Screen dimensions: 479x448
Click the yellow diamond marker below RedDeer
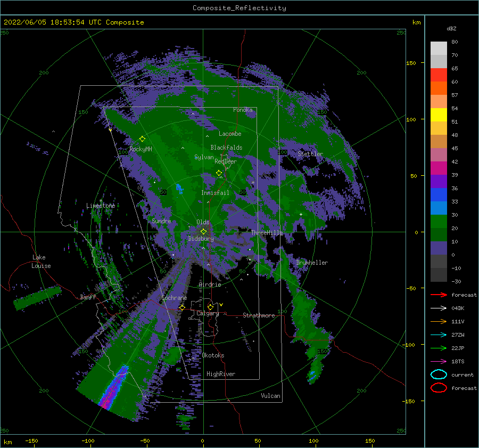pos(219,173)
